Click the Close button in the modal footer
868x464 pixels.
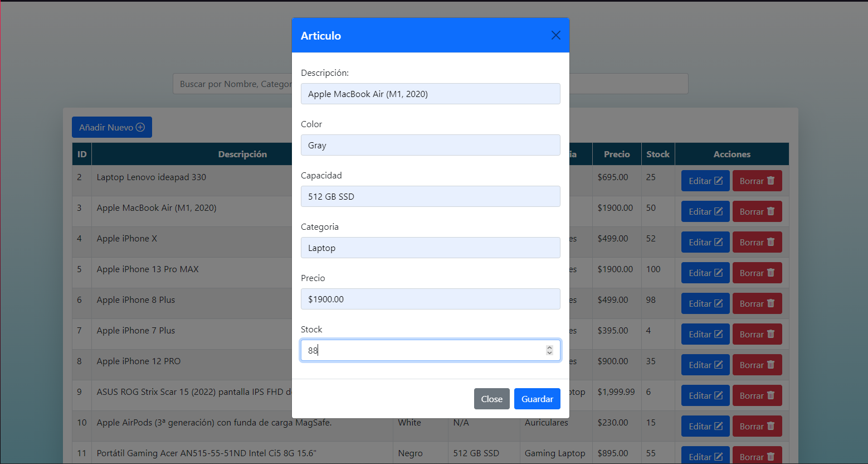click(491, 398)
